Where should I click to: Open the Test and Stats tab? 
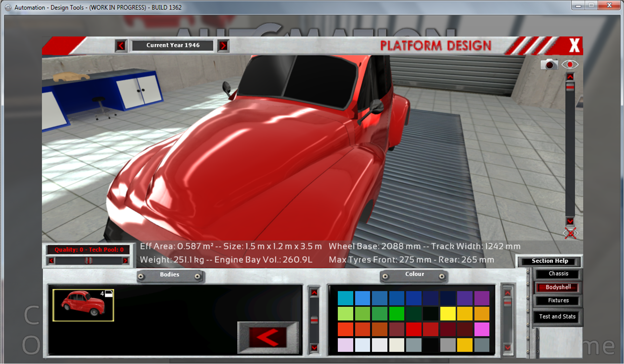(x=557, y=317)
